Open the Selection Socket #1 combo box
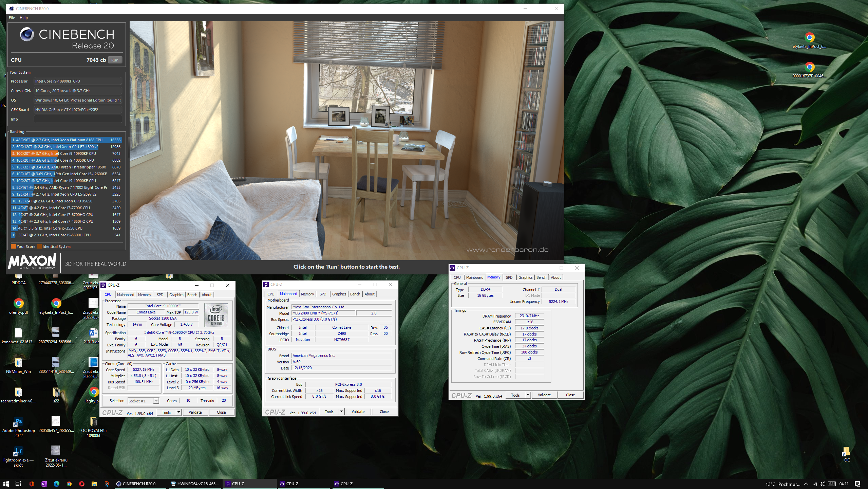The image size is (868, 489). [x=143, y=401]
